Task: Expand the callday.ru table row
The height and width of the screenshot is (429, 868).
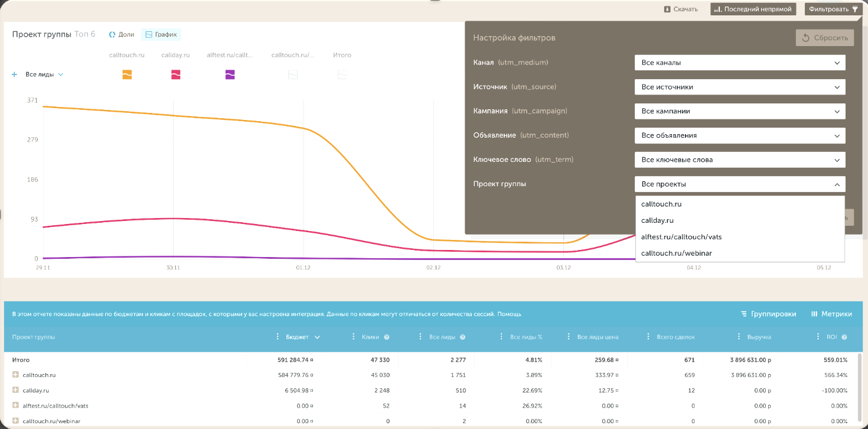Action: click(x=15, y=390)
